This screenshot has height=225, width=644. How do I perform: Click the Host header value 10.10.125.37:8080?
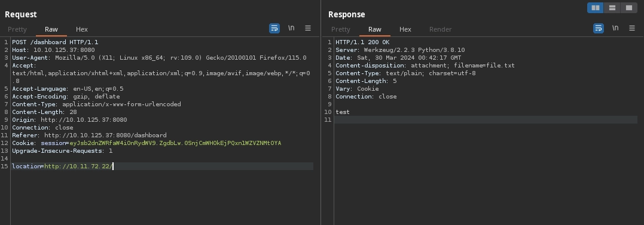pos(63,50)
